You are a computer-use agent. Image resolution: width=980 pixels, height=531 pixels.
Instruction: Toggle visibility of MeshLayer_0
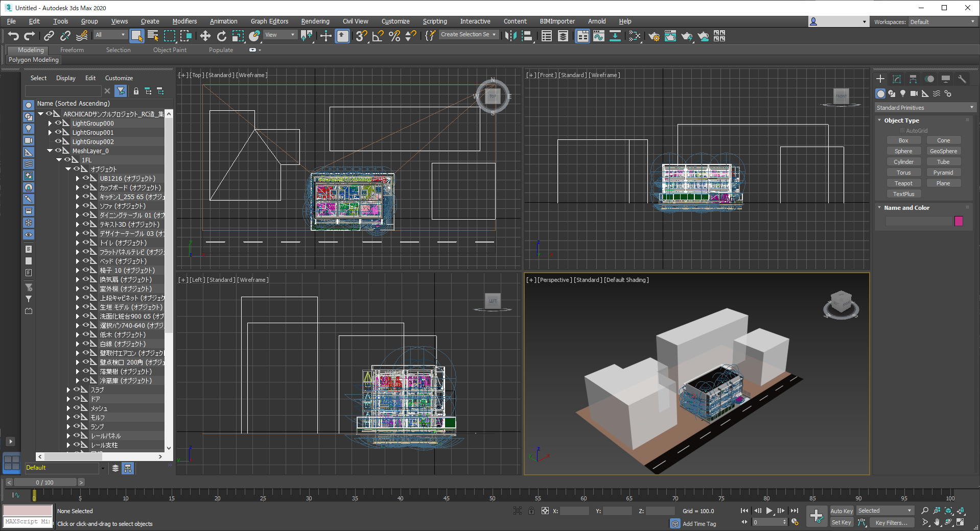tap(58, 151)
